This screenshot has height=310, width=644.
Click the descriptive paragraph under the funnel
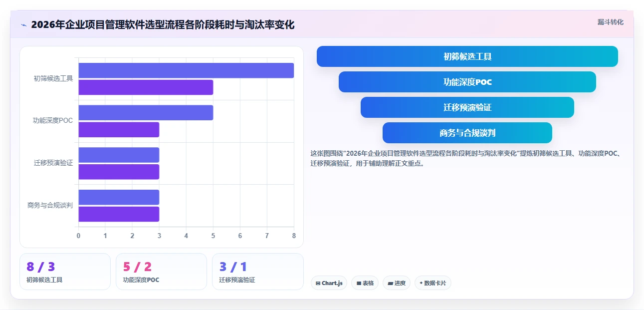[x=465, y=158]
